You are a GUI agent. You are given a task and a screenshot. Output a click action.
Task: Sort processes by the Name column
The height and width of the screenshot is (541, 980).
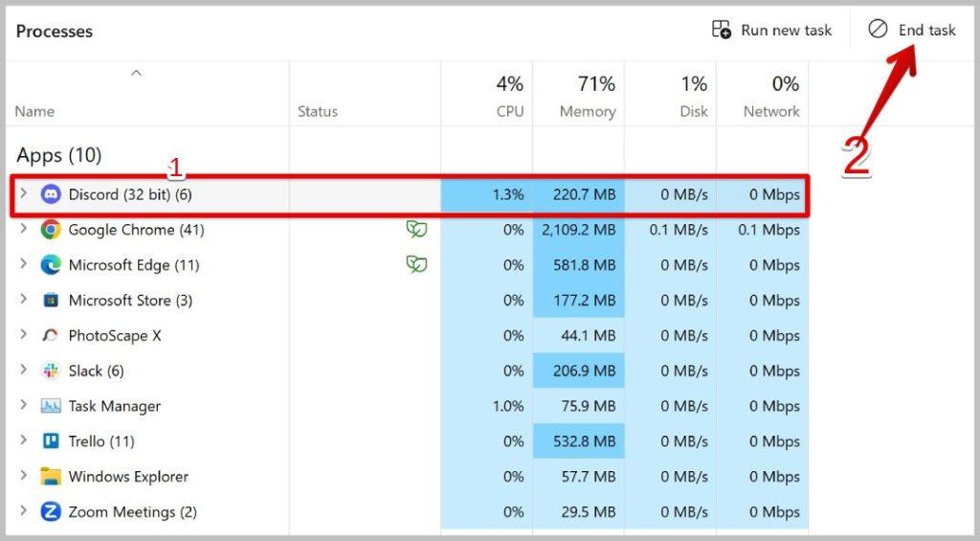tap(146, 94)
